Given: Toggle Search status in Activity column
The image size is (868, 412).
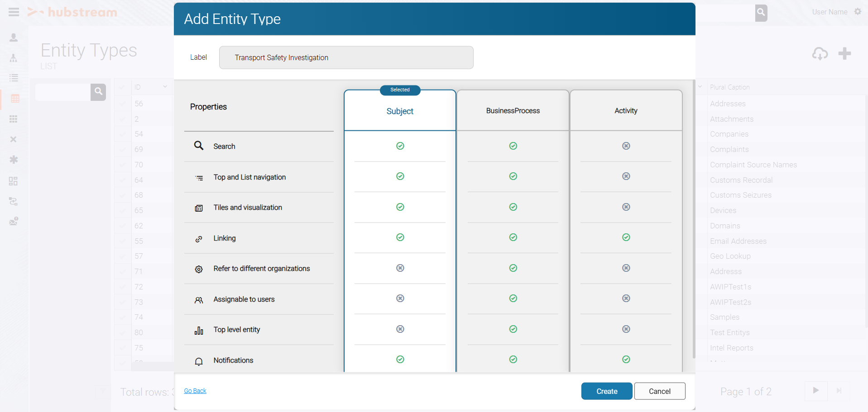Looking at the screenshot, I should (626, 146).
